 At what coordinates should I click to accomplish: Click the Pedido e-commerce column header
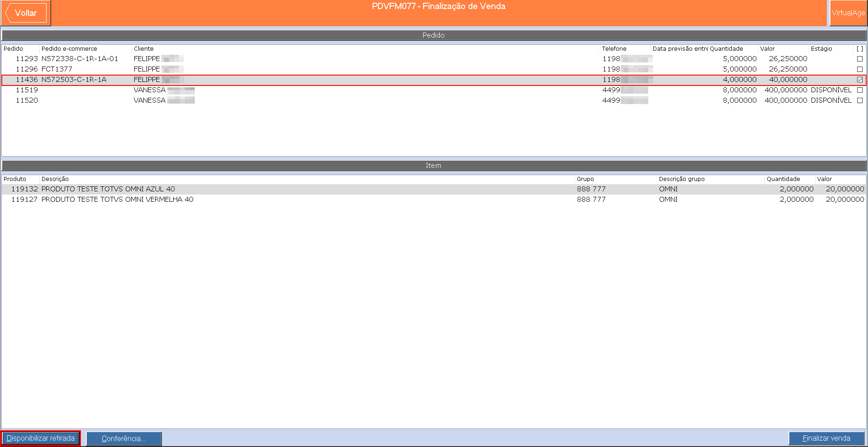tap(69, 49)
